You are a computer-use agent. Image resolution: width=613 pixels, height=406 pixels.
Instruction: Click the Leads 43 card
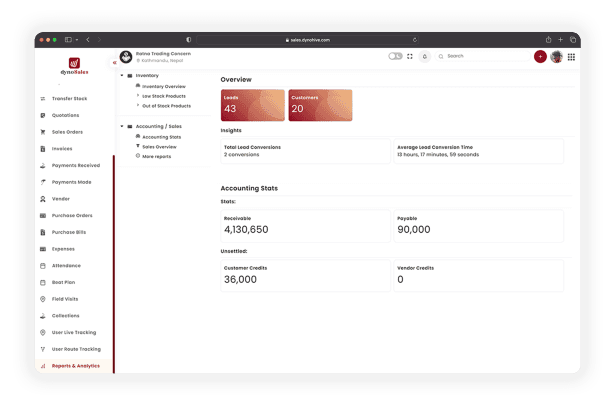pyautogui.click(x=253, y=105)
